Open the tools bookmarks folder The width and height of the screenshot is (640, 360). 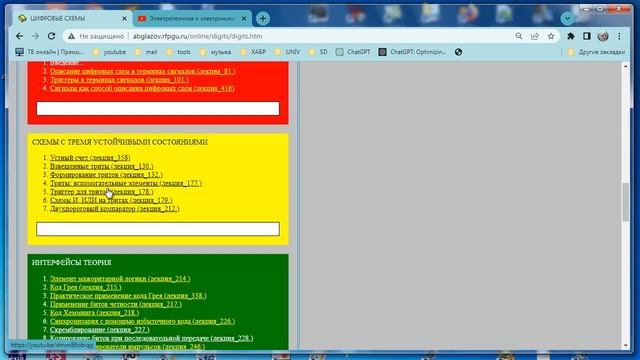tap(179, 52)
